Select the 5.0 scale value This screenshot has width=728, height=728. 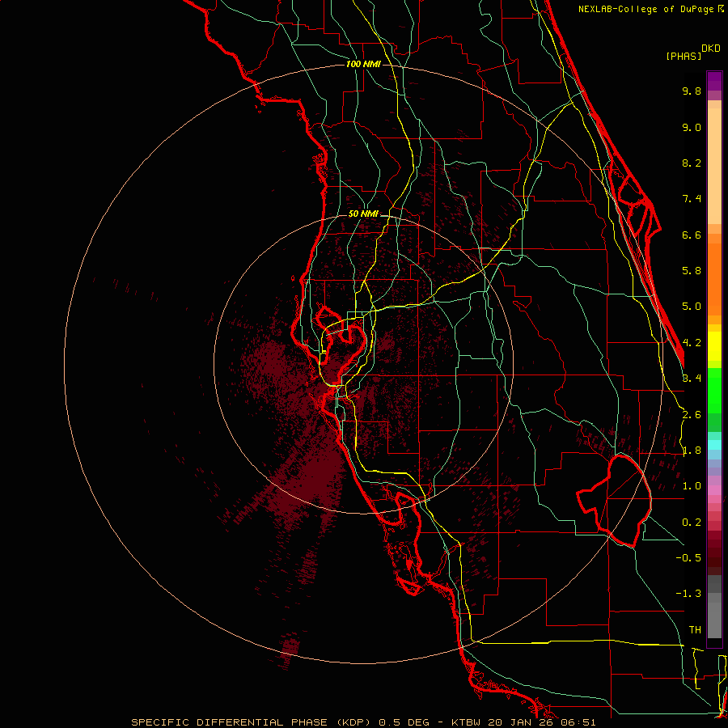click(x=692, y=307)
